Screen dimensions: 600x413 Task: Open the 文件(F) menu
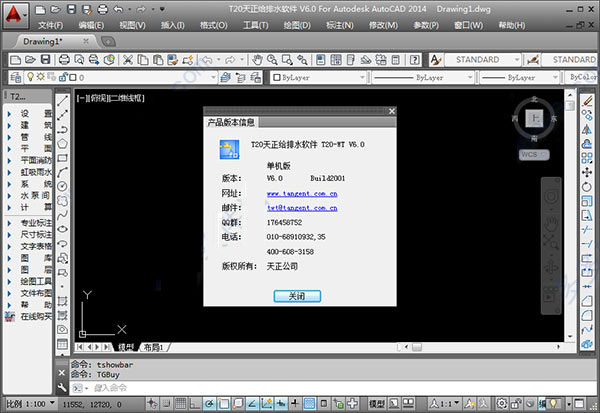pos(50,25)
